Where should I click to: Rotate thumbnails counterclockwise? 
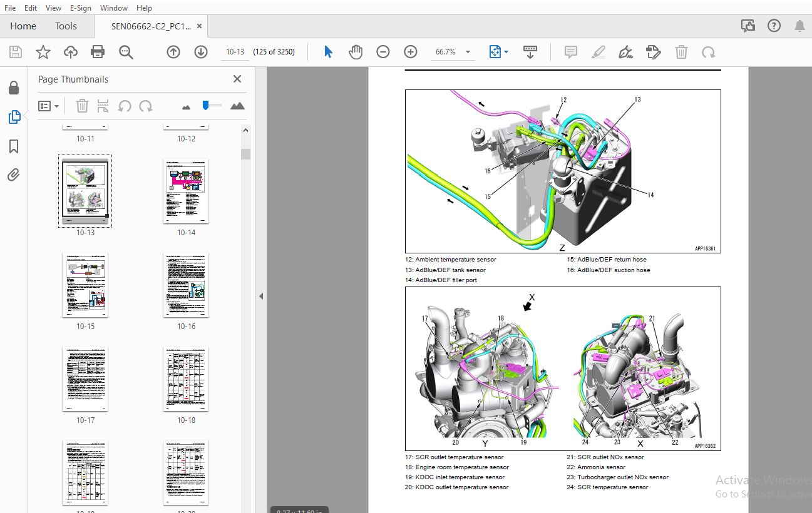tap(125, 106)
